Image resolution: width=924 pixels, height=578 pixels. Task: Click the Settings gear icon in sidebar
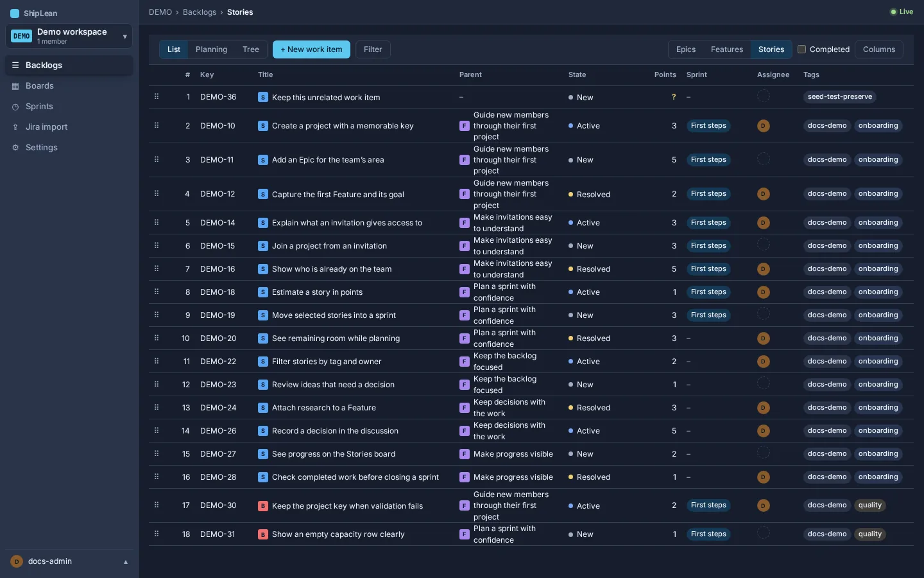click(x=15, y=148)
